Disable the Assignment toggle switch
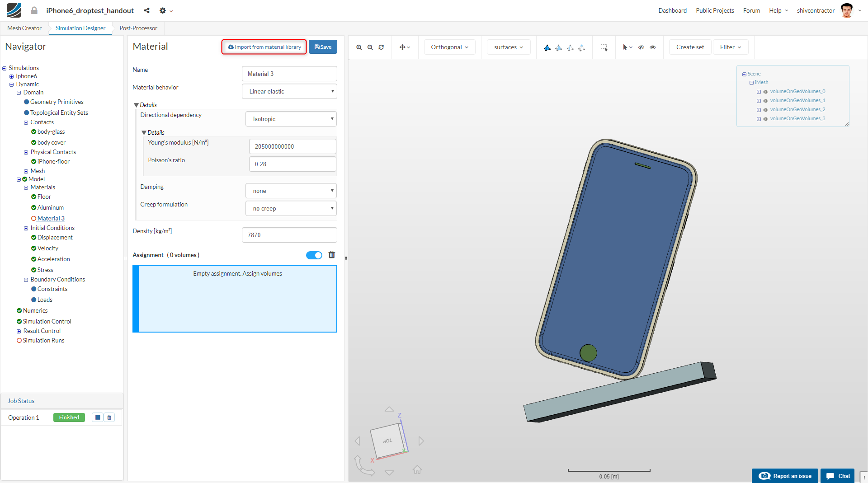The height and width of the screenshot is (483, 868). (x=314, y=255)
